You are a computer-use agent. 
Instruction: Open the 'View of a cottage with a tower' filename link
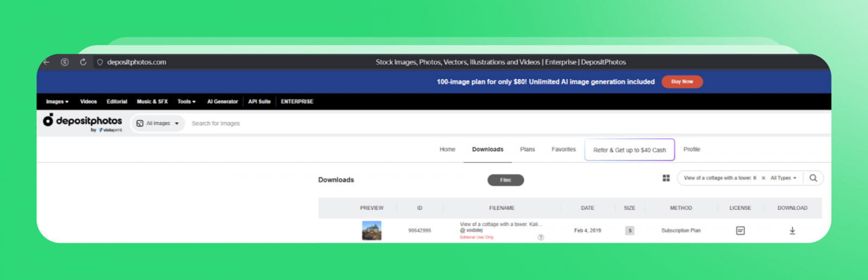pos(501,224)
